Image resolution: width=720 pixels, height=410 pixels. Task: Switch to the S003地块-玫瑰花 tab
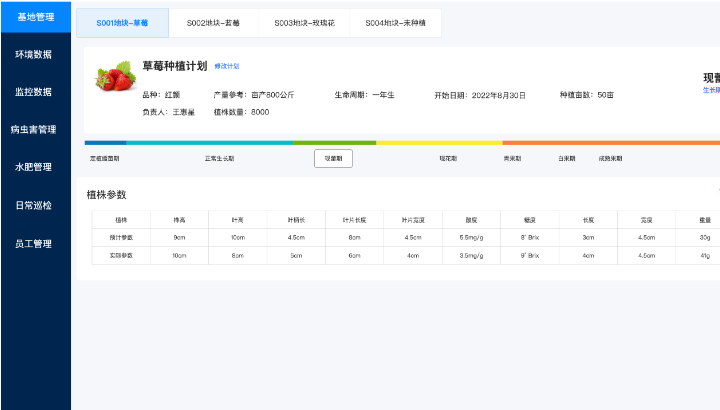point(304,23)
